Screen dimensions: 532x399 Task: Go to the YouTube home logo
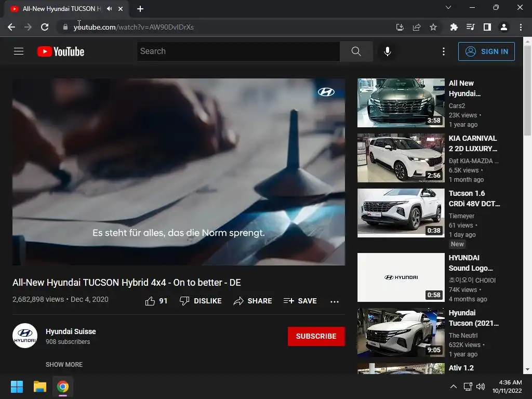coord(61,51)
